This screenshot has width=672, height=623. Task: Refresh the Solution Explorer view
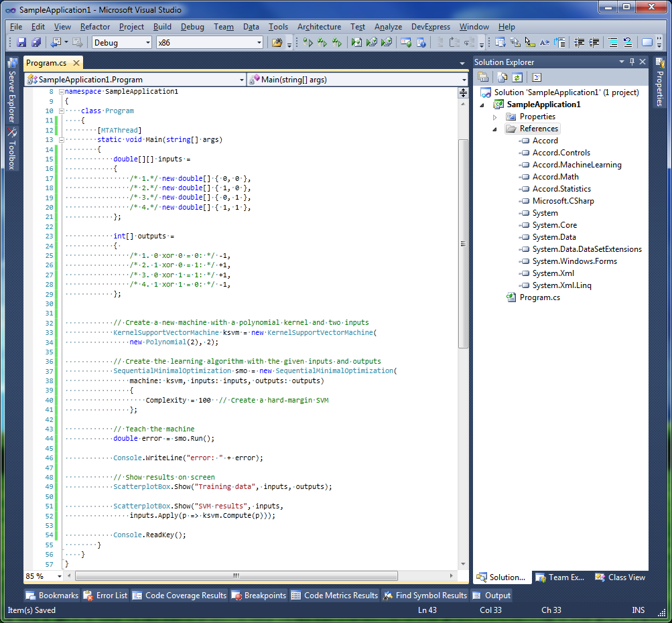517,77
